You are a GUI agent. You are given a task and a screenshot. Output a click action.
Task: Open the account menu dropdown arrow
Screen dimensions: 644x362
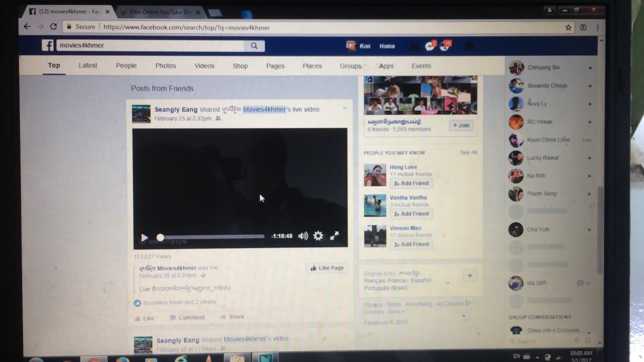(x=482, y=47)
